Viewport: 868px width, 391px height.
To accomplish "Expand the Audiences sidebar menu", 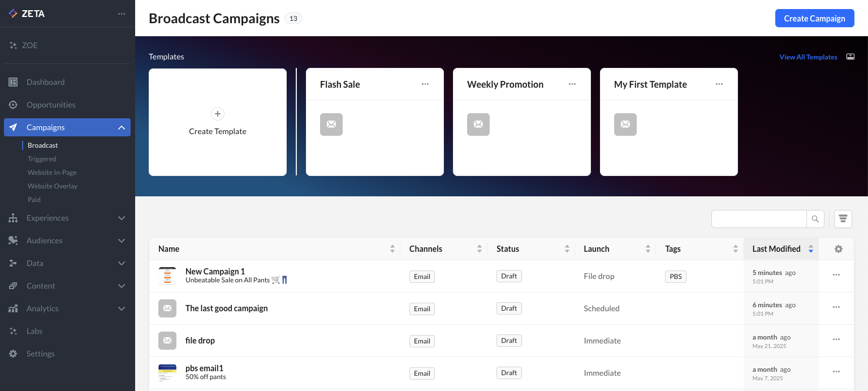I will coord(122,240).
